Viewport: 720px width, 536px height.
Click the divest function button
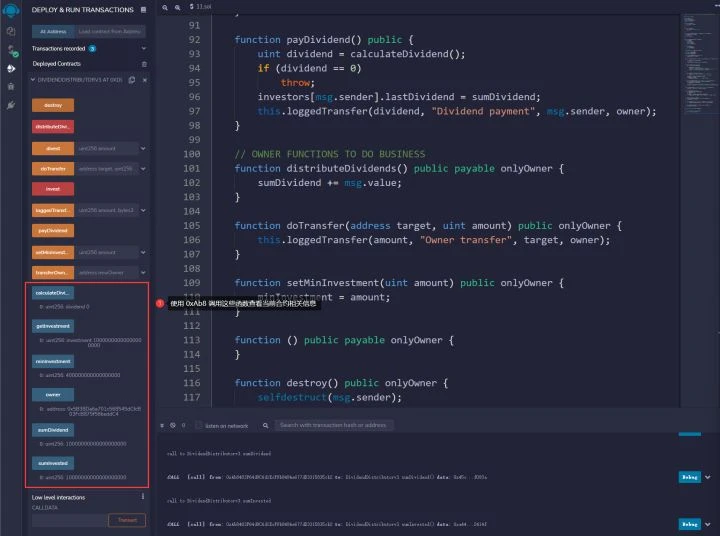click(x=53, y=148)
